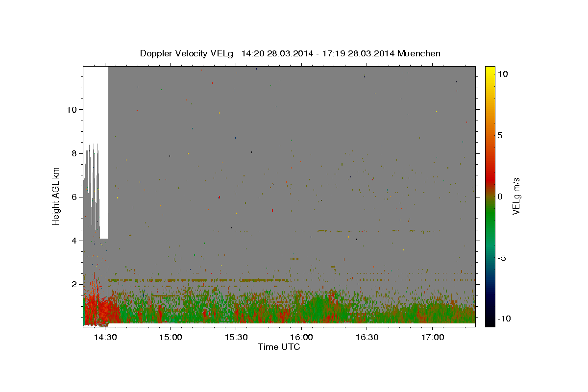The height and width of the screenshot is (392, 588).
Task: Click the 15:30 time tick label
Action: [236, 338]
